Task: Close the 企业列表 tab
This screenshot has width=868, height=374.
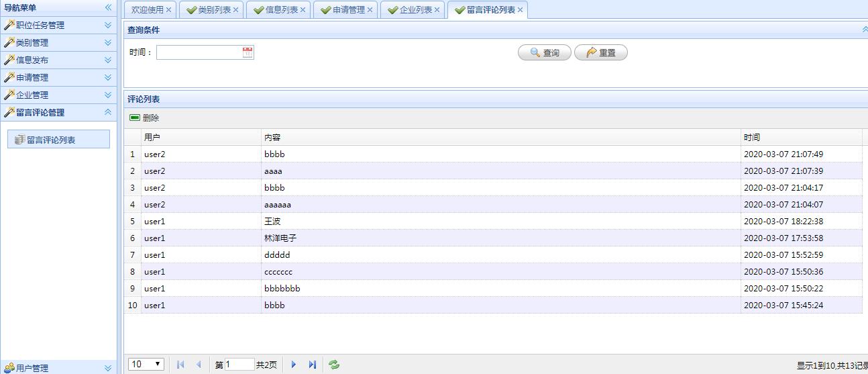Action: pos(437,10)
